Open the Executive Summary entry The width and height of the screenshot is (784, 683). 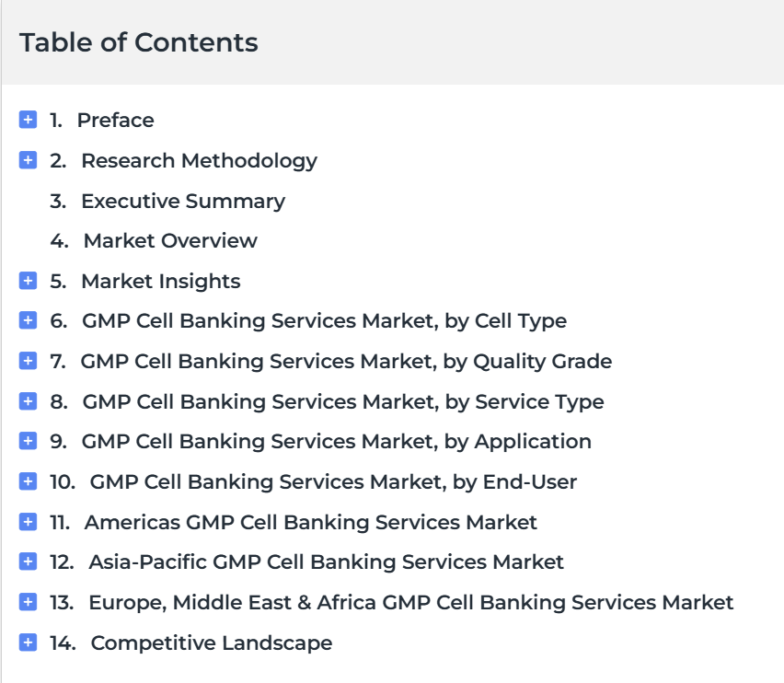pyautogui.click(x=183, y=202)
